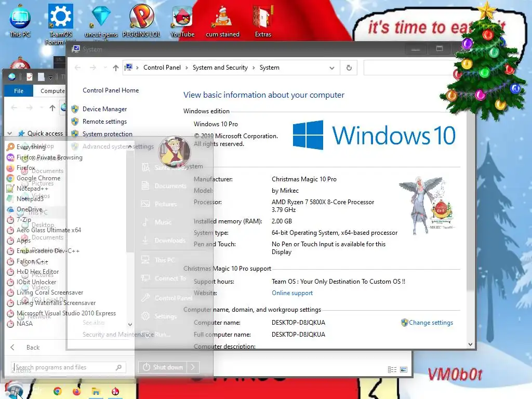This screenshot has width=532, height=399.
Task: Open TeamOS Forum desktop shortcut
Action: [x=60, y=24]
